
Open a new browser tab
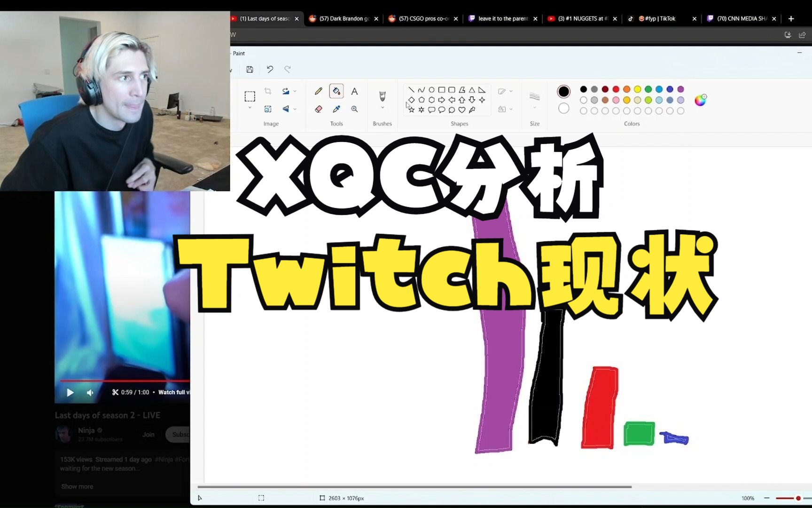(791, 19)
